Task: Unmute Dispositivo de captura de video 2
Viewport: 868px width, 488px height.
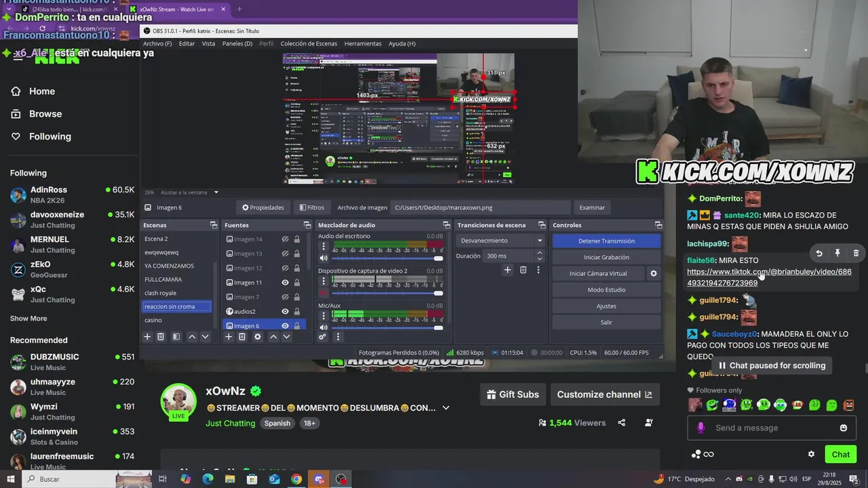Action: tap(323, 293)
